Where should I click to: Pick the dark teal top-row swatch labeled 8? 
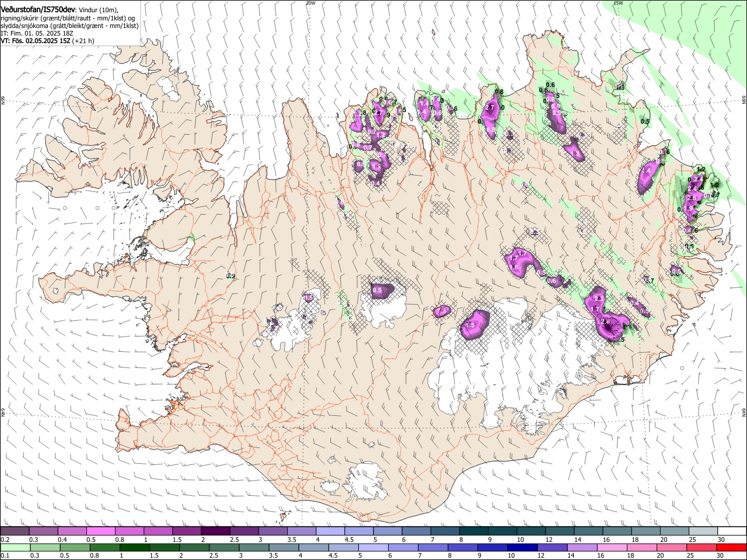473,531
